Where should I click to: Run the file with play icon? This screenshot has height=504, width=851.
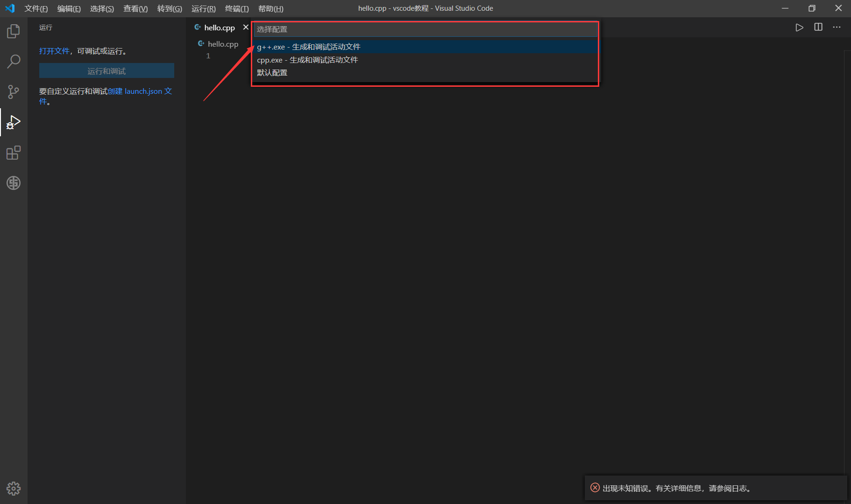point(800,28)
